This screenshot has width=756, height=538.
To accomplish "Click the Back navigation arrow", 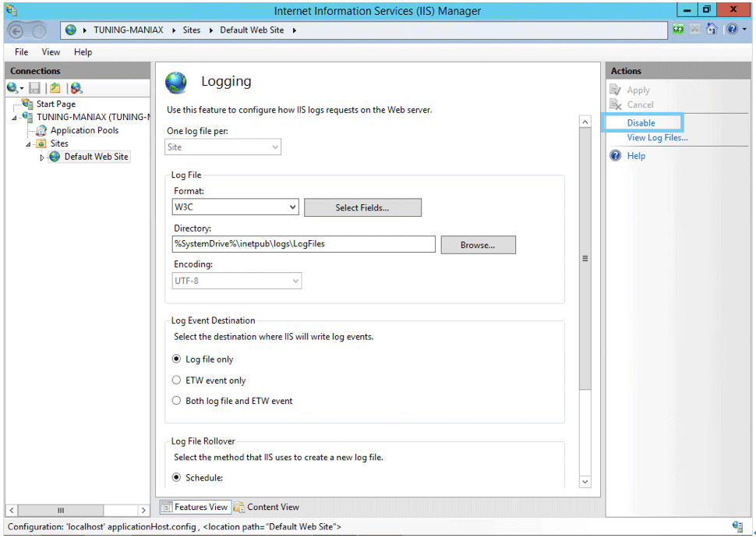I will 16,31.
